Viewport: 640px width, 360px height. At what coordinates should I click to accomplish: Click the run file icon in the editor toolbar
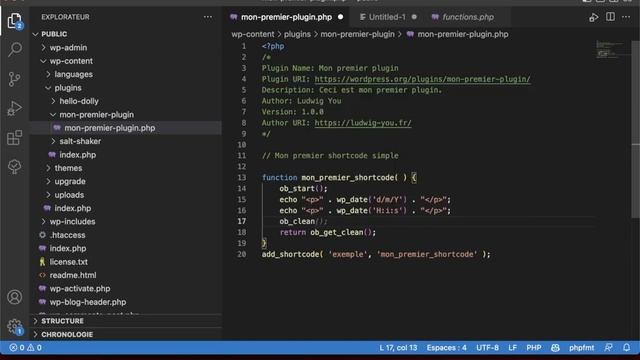pyautogui.click(x=593, y=17)
